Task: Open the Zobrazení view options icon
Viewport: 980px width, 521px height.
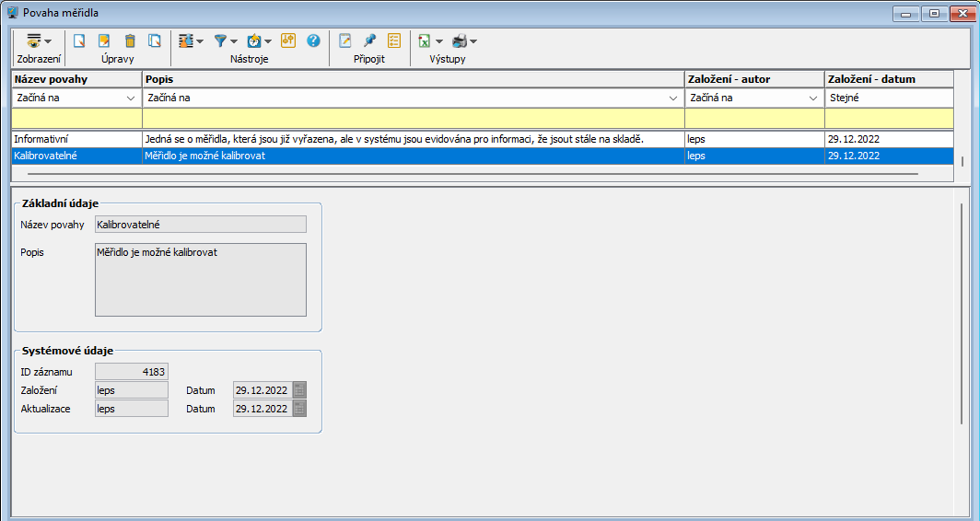Action: point(38,41)
